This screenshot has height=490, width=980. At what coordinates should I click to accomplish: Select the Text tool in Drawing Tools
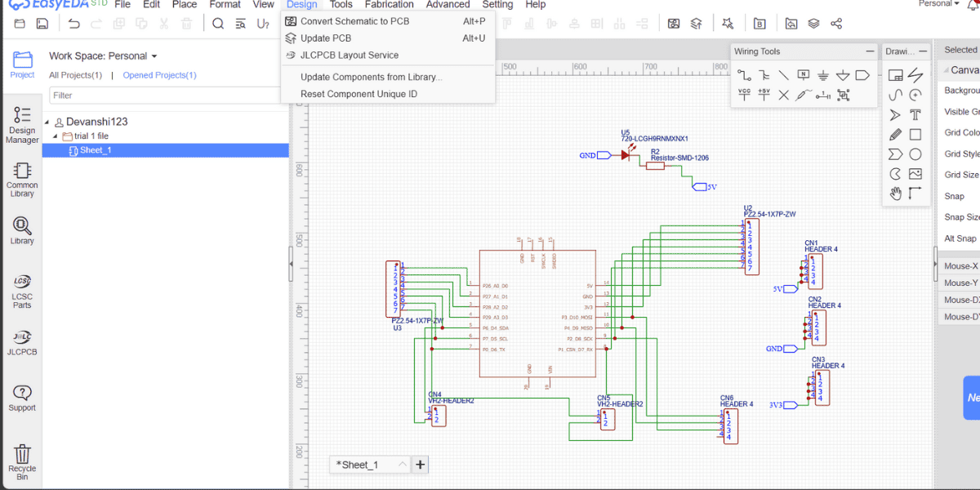(915, 114)
